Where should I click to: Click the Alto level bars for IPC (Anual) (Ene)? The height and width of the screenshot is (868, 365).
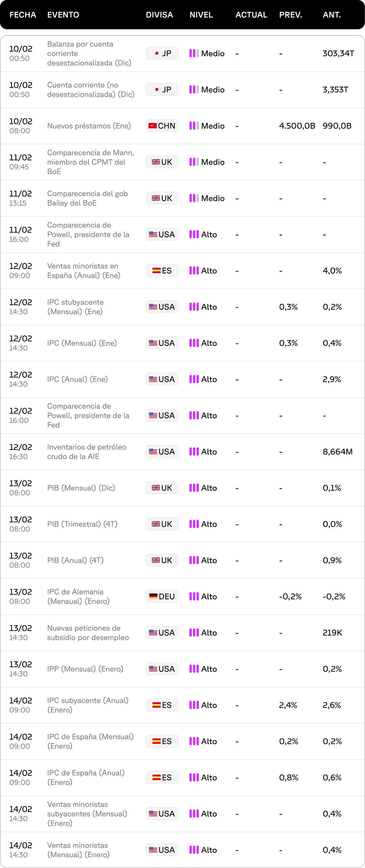point(194,379)
